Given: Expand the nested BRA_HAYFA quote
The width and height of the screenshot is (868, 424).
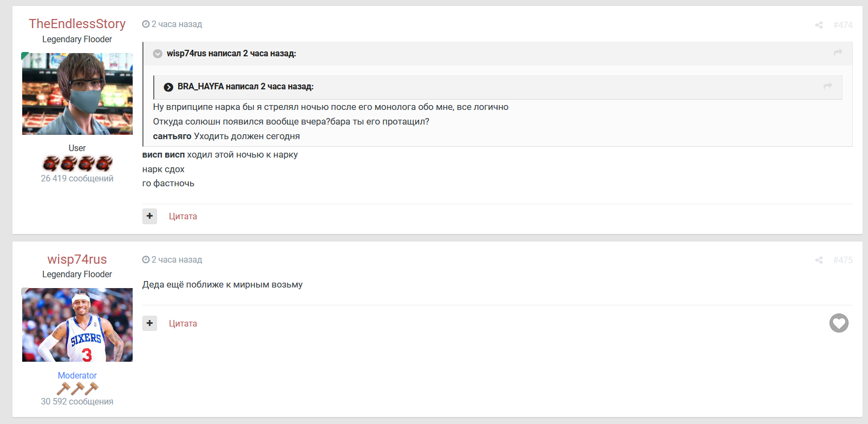Looking at the screenshot, I should pyautogui.click(x=168, y=87).
